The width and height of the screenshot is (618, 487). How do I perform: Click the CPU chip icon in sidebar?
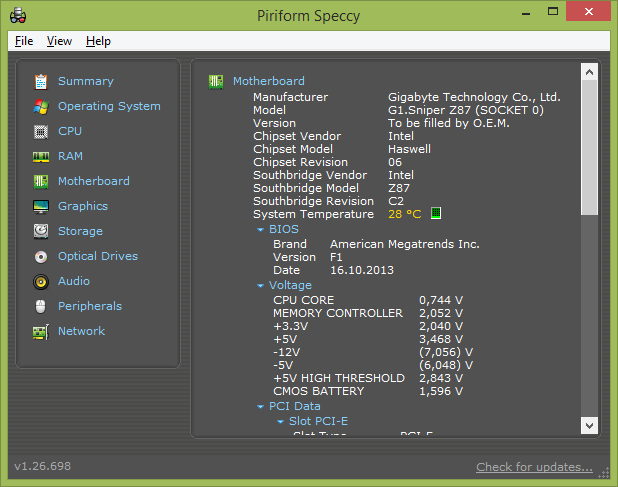point(41,132)
